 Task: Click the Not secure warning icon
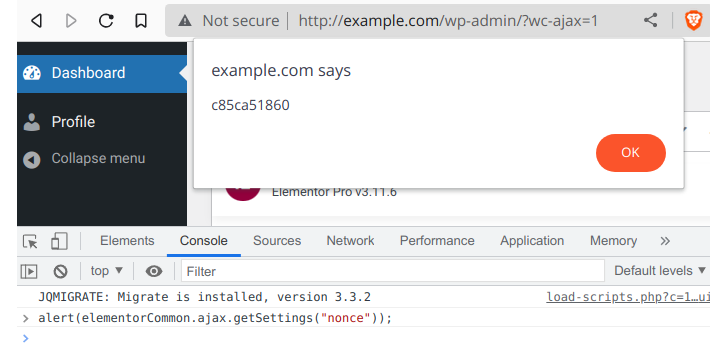185,21
